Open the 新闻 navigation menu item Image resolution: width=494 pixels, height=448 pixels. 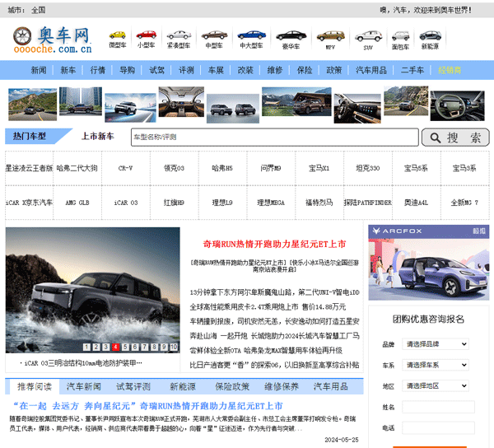pos(39,70)
